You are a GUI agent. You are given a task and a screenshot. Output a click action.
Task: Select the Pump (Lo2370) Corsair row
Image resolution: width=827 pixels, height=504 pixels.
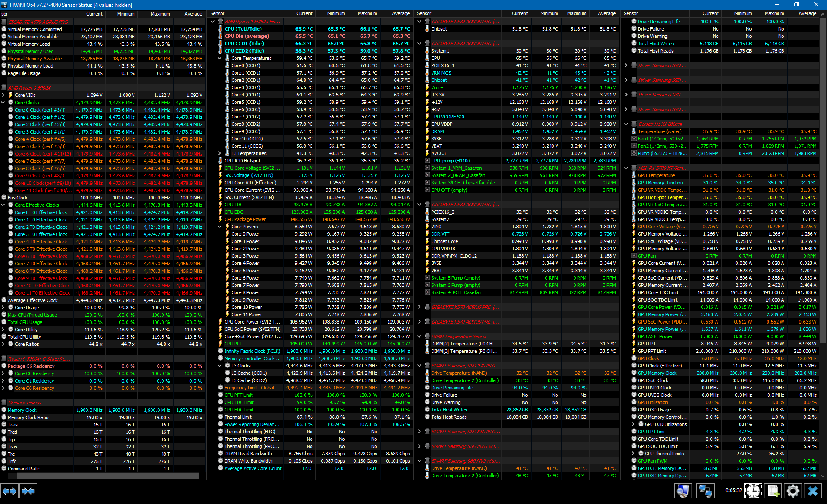pyautogui.click(x=723, y=153)
